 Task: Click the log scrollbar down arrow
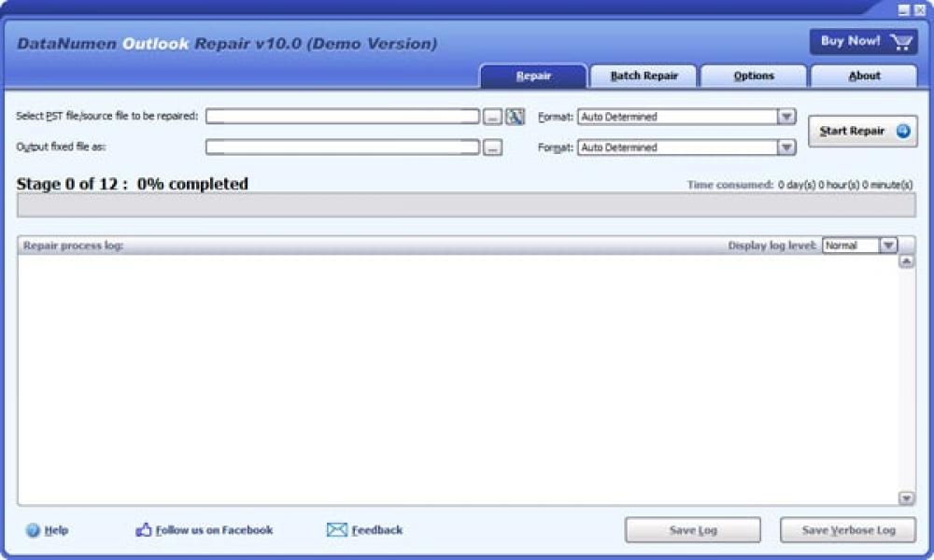(x=905, y=496)
